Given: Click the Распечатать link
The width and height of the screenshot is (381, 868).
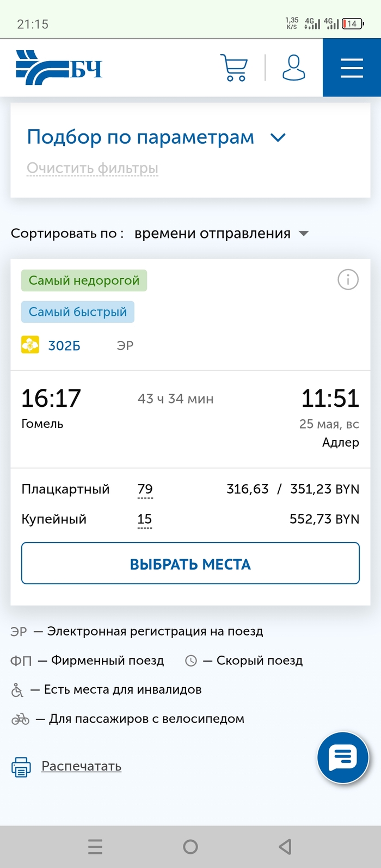Looking at the screenshot, I should point(82,766).
